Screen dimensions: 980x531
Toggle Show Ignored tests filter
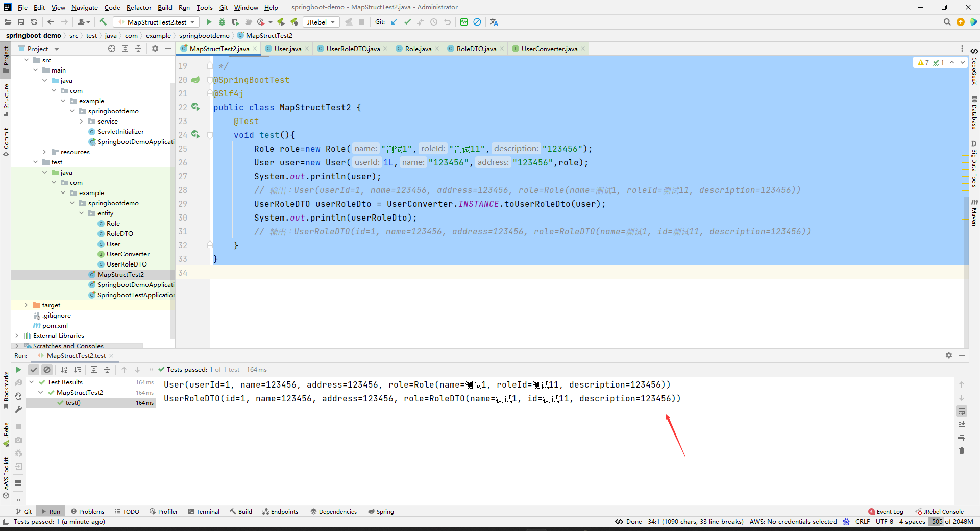pyautogui.click(x=47, y=370)
